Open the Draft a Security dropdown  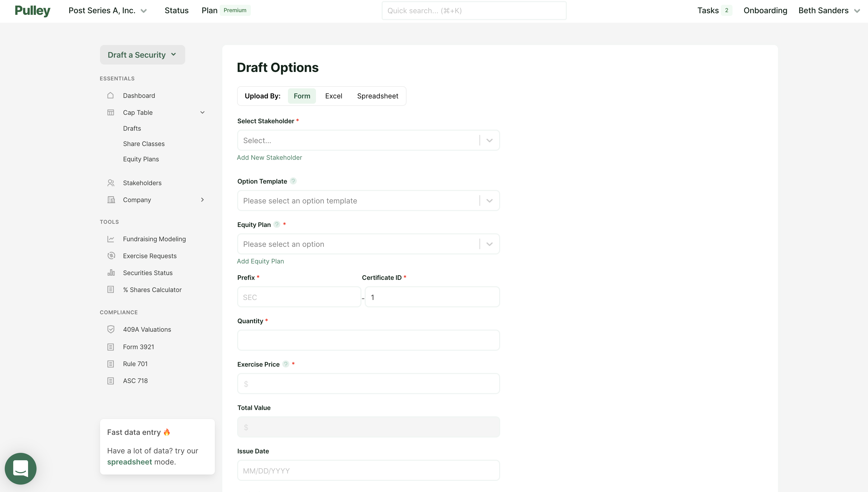142,54
